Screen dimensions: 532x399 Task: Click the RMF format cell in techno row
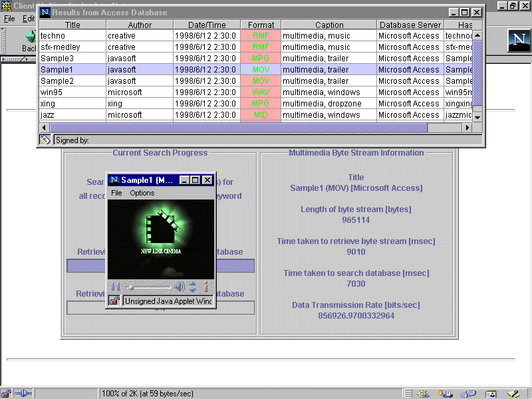261,36
